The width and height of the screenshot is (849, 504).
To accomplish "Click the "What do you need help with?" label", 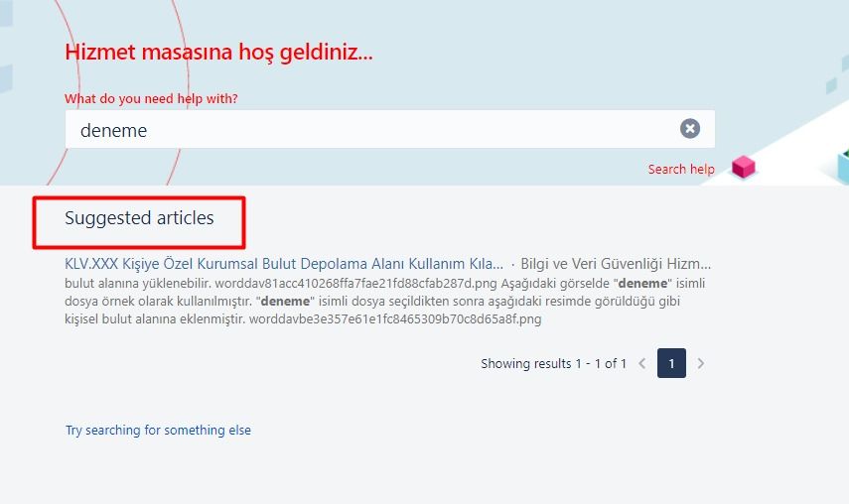I will 151,99.
